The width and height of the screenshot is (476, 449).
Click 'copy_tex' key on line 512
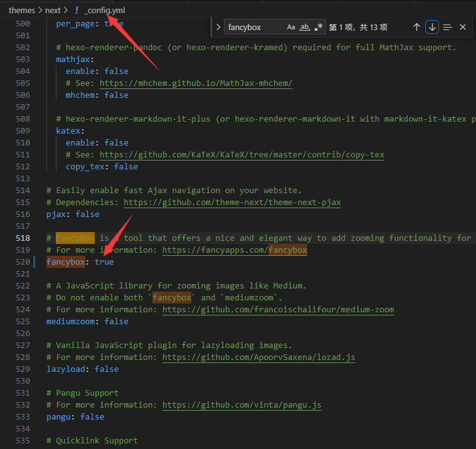coord(85,167)
